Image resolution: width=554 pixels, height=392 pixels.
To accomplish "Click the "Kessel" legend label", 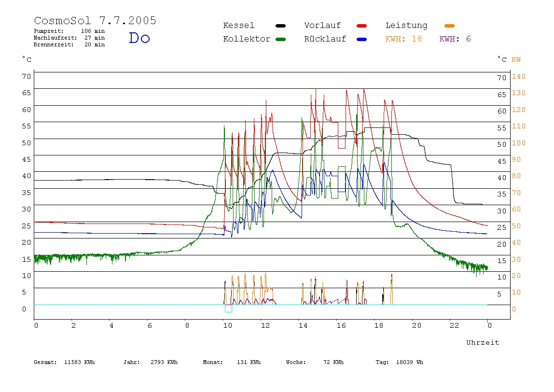I will coord(239,26).
